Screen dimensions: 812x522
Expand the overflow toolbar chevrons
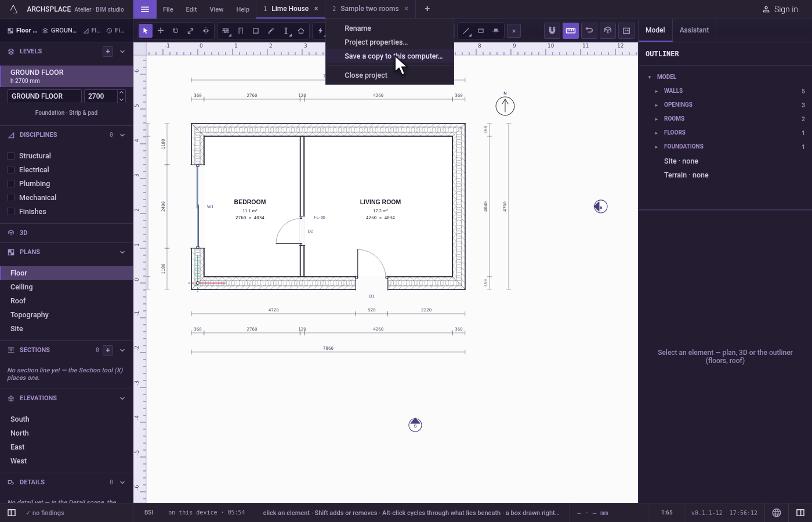pos(514,31)
